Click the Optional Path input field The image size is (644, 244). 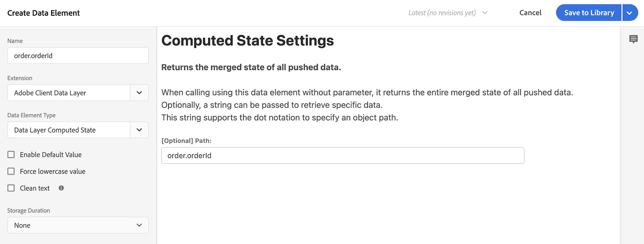[x=343, y=155]
